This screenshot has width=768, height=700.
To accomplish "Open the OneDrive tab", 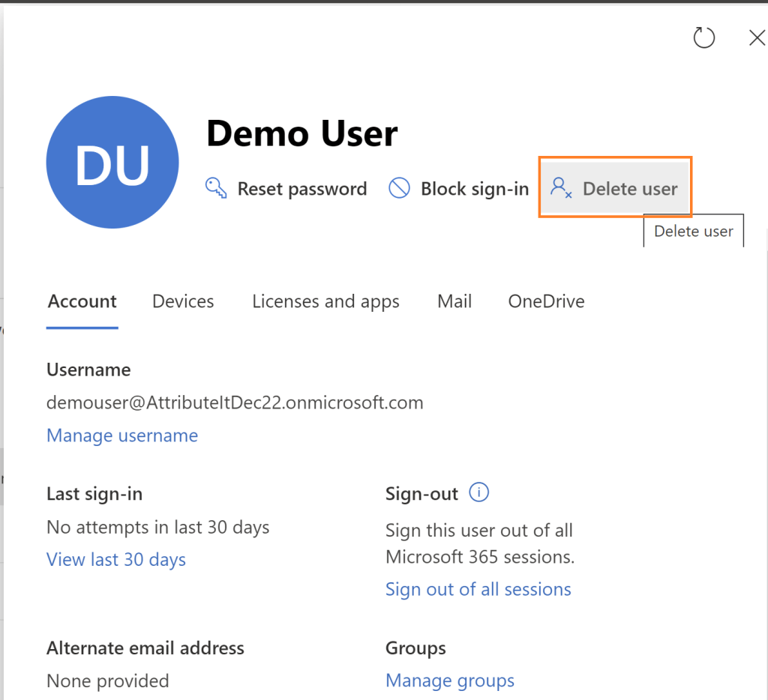I will click(x=546, y=301).
